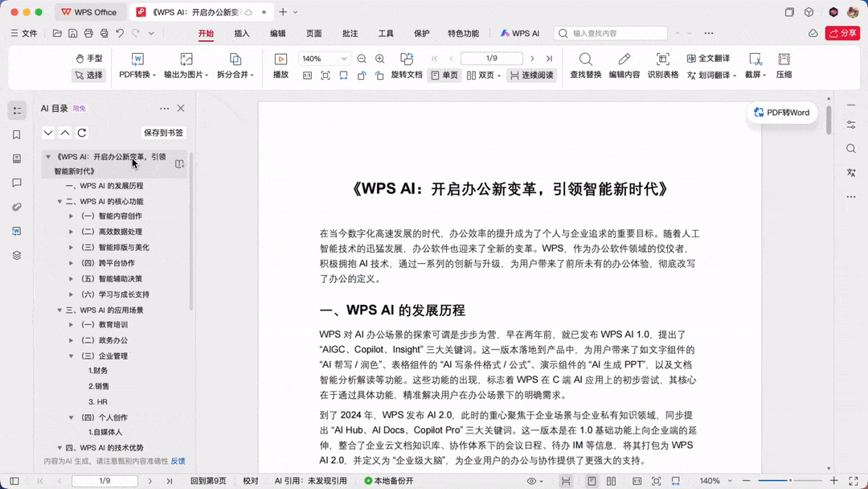Toggle the status bar navigation pane icon
The height and width of the screenshot is (489, 868).
pos(14,481)
